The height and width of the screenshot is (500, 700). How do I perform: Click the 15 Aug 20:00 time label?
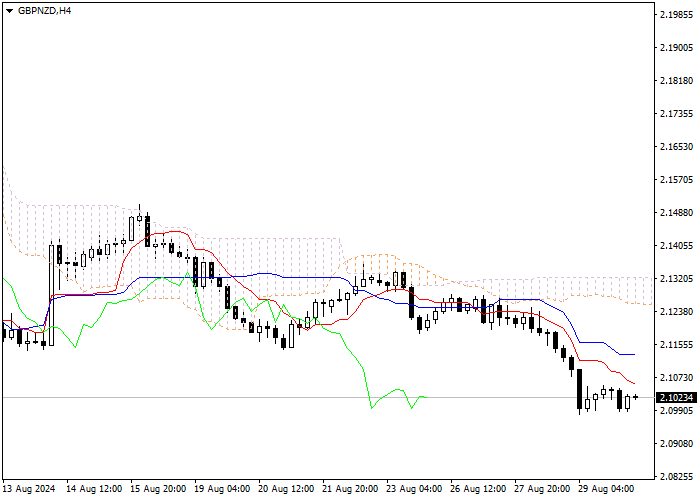click(158, 489)
